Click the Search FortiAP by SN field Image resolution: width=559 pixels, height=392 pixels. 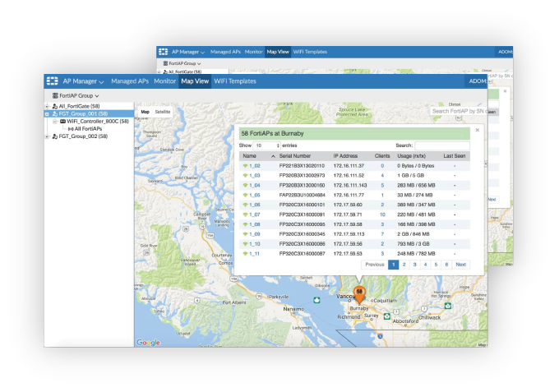point(458,111)
